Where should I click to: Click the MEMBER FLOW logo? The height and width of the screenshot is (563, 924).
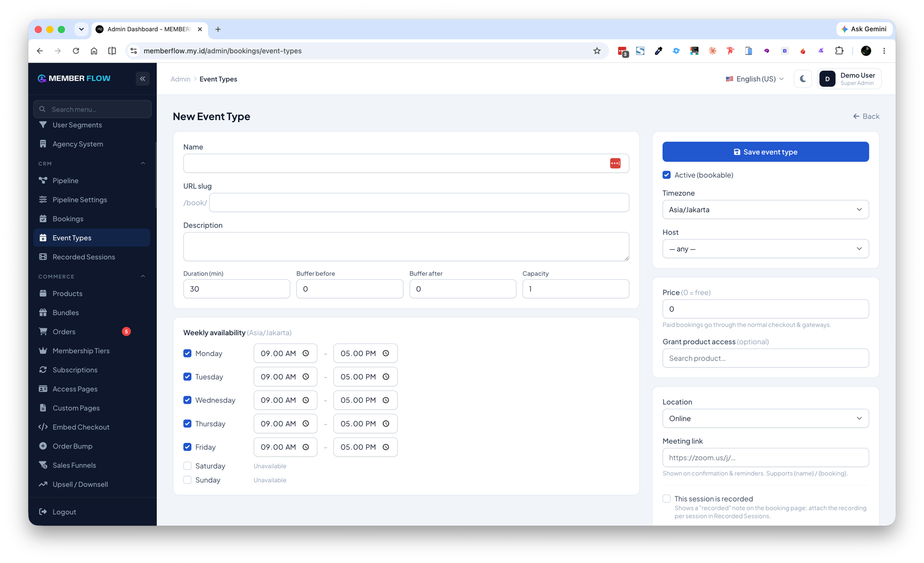(74, 78)
